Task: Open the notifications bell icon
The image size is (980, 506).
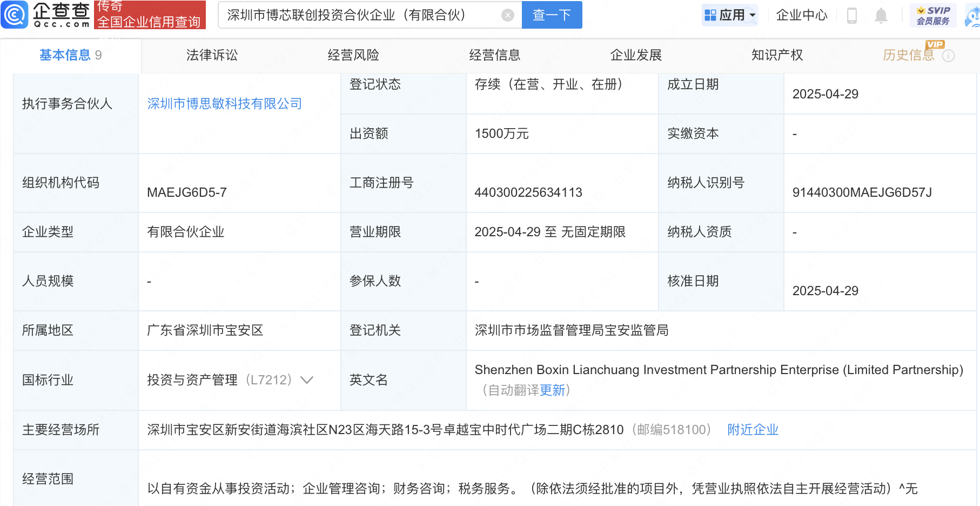Action: (881, 15)
